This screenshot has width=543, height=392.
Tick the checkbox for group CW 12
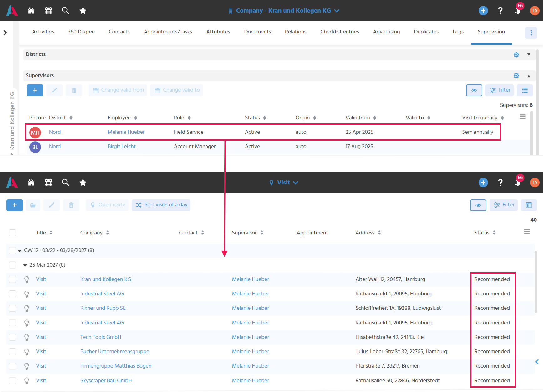[13, 250]
